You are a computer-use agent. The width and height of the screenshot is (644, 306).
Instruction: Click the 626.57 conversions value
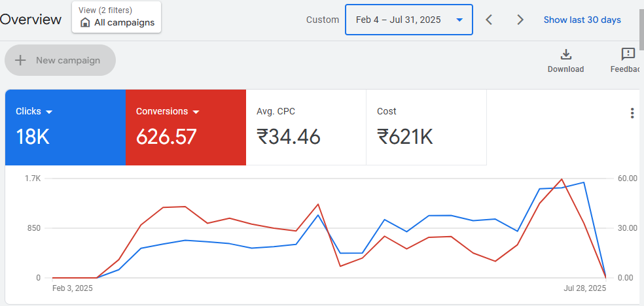tap(166, 137)
